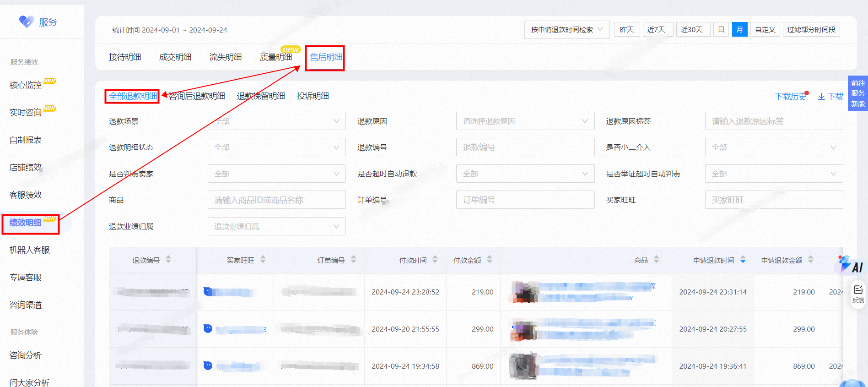This screenshot has height=387, width=868.
Task: Click the 订单编号 input field
Action: coord(525,200)
